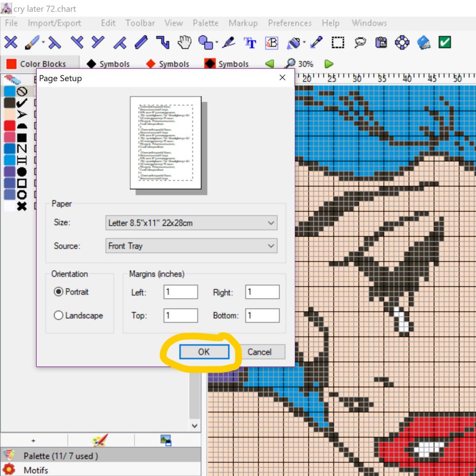Expand the shapes tool options arrow
Screen dimensions: 476x476
click(217, 42)
